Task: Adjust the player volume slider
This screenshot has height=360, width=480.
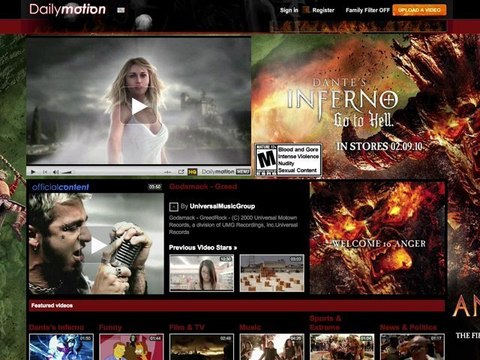Action: coord(67,172)
